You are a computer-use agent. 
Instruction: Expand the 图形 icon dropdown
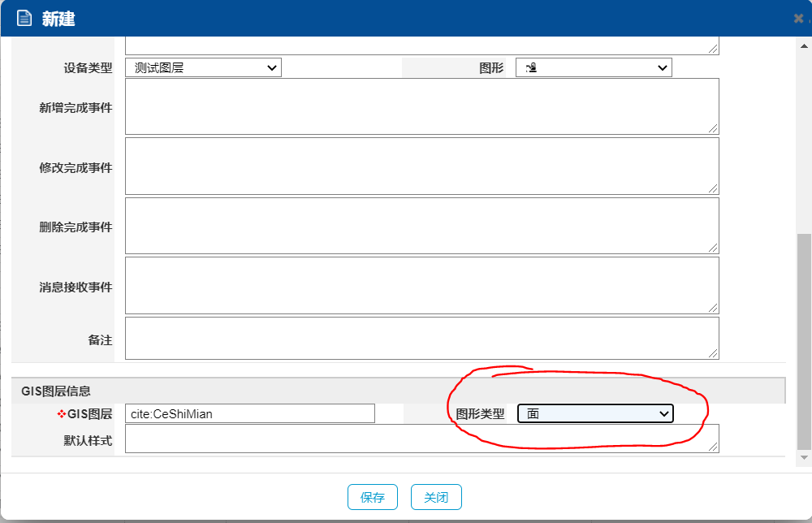pyautogui.click(x=594, y=68)
